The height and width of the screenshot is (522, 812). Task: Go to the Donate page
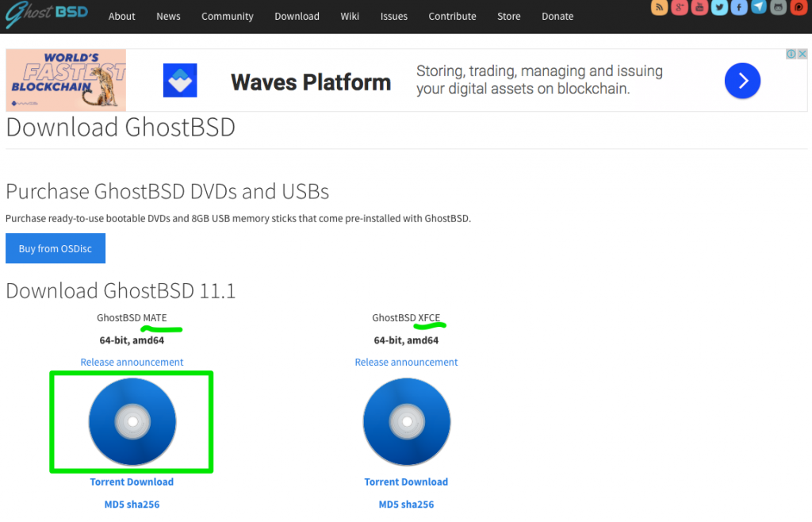[x=557, y=17]
